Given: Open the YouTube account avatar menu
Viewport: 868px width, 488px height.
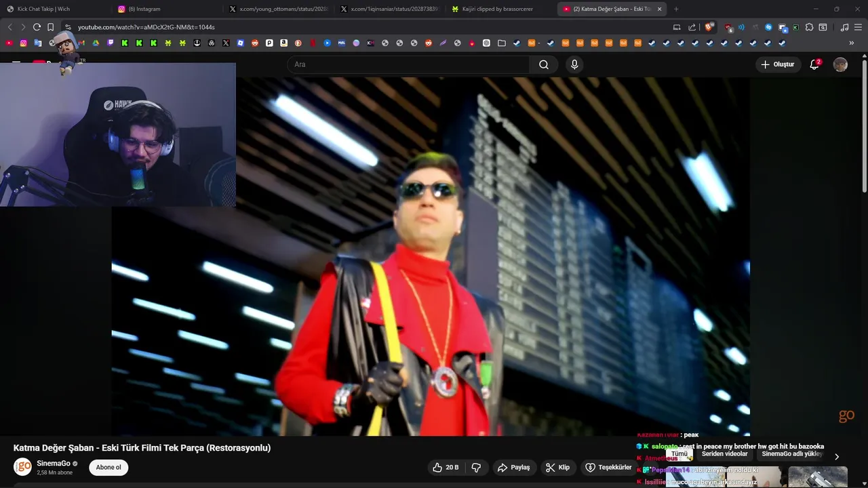Looking at the screenshot, I should (x=840, y=64).
